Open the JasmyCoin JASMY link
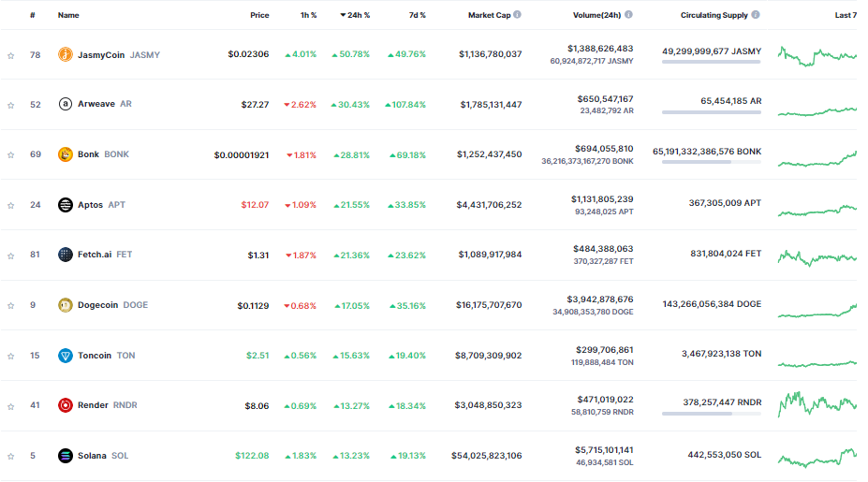The width and height of the screenshot is (868, 482). pyautogui.click(x=119, y=55)
